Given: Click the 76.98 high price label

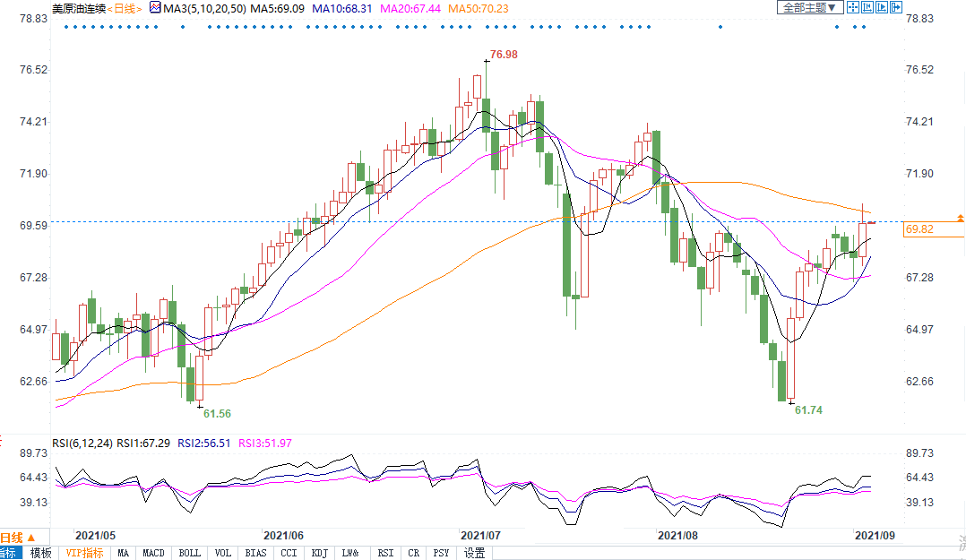Looking at the screenshot, I should [x=505, y=55].
